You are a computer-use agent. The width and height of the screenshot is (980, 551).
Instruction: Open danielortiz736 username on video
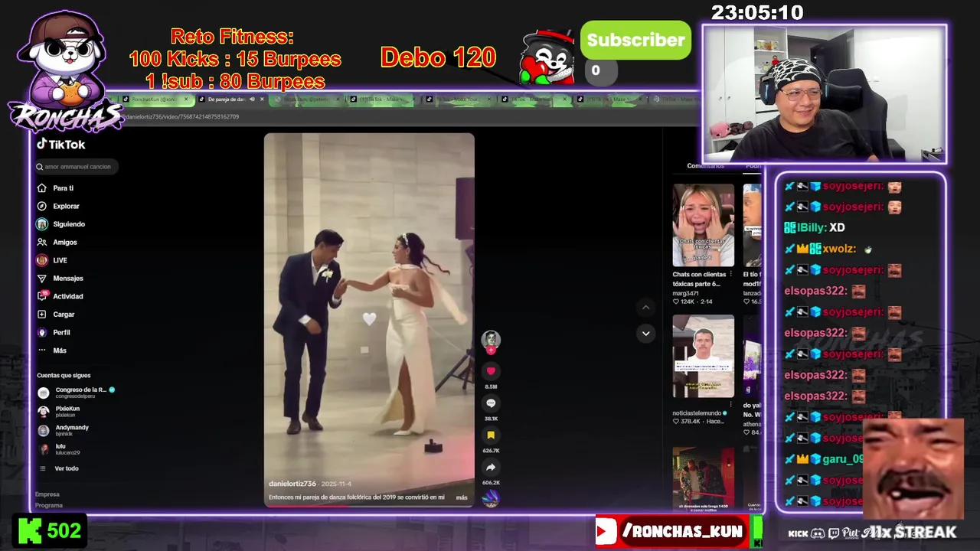point(292,484)
